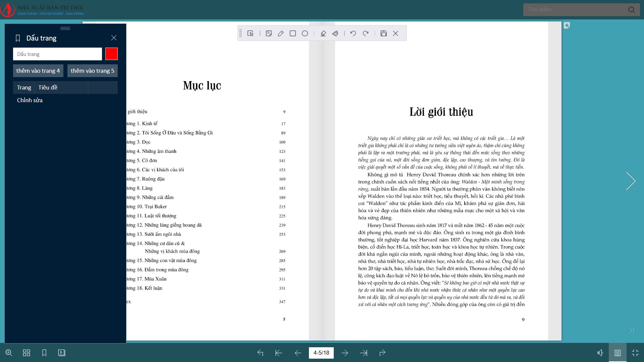Screen dimensions: 644x362
Task: Exit fullscreen view
Action: [x=635, y=353]
